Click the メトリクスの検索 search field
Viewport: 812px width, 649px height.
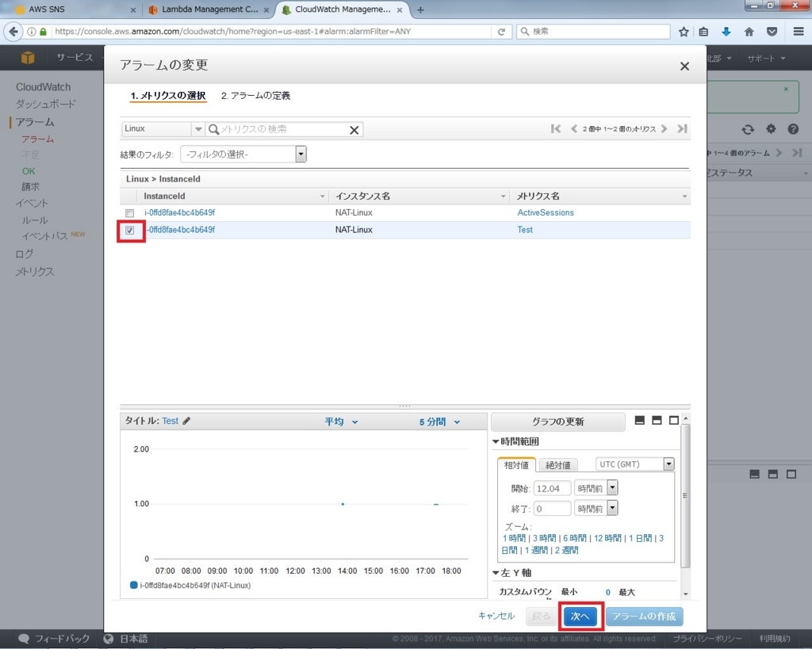(284, 129)
